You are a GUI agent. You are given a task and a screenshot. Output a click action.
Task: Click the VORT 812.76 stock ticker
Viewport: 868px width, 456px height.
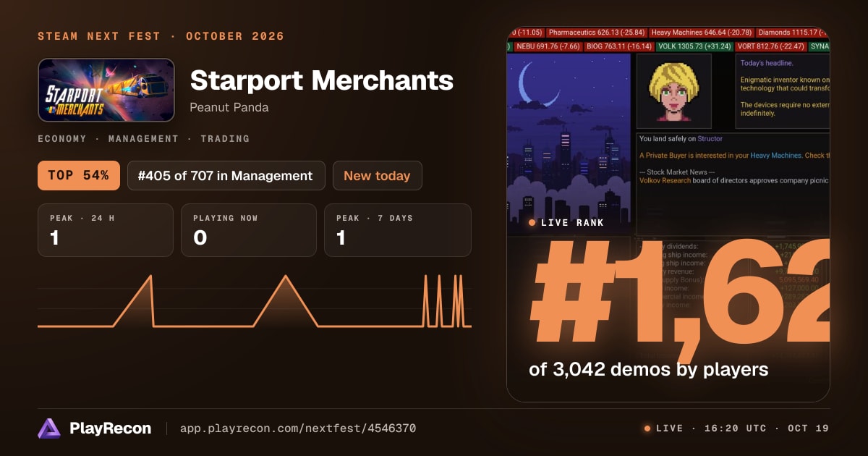point(771,46)
